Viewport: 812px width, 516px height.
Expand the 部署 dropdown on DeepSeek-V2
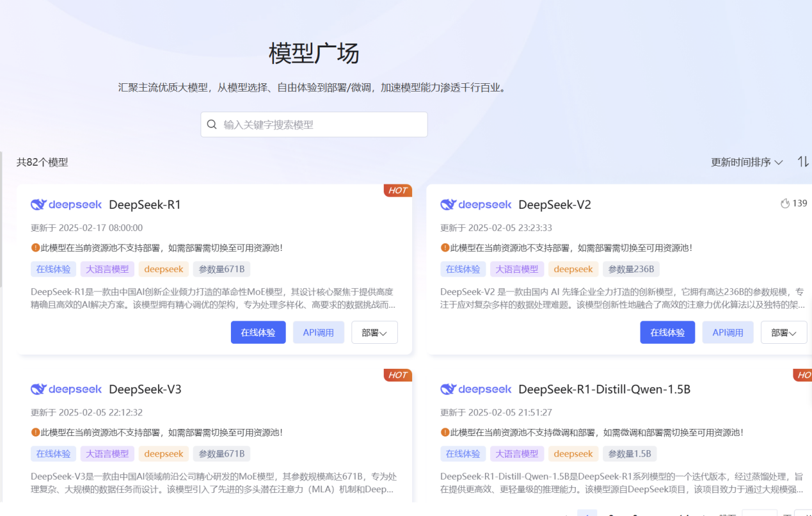784,333
